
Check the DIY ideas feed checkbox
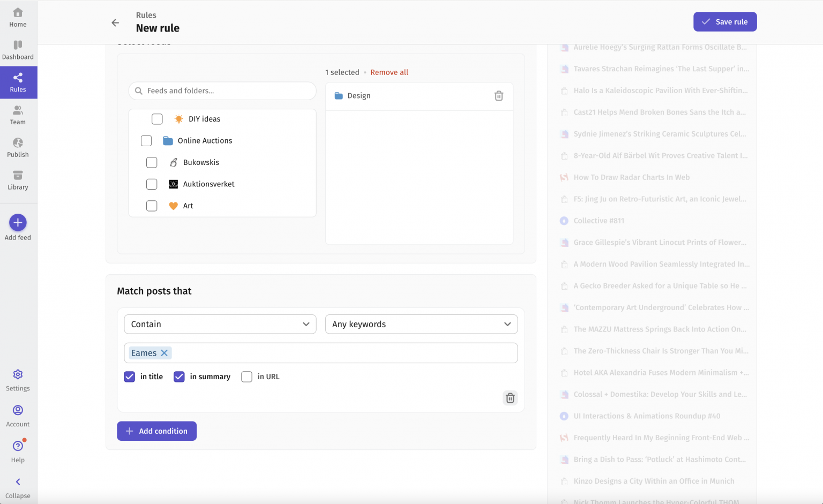157,119
